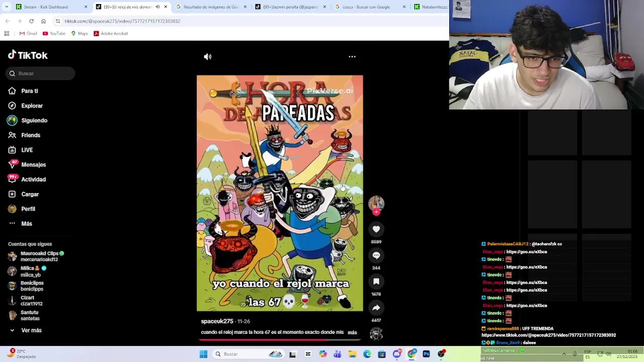Viewport: 644px width, 362px height.
Task: Open the apps grid in bookmarks bar
Action: click(x=7, y=34)
